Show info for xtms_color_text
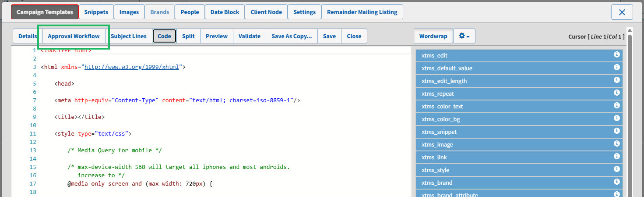 [616, 106]
